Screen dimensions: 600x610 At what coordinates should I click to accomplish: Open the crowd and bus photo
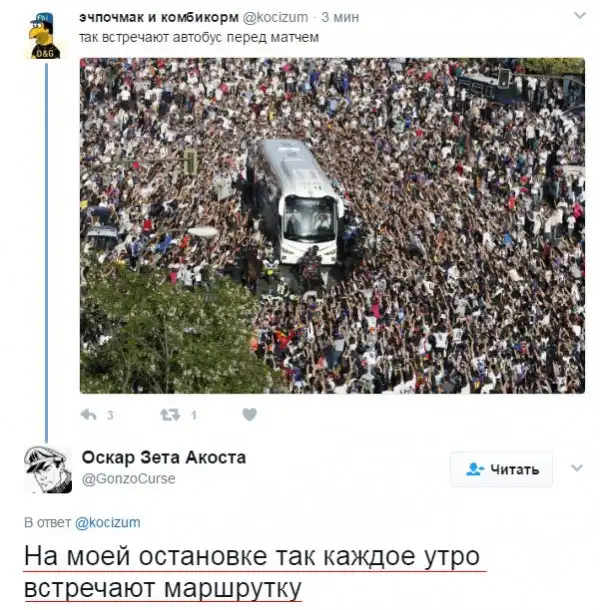click(x=332, y=226)
